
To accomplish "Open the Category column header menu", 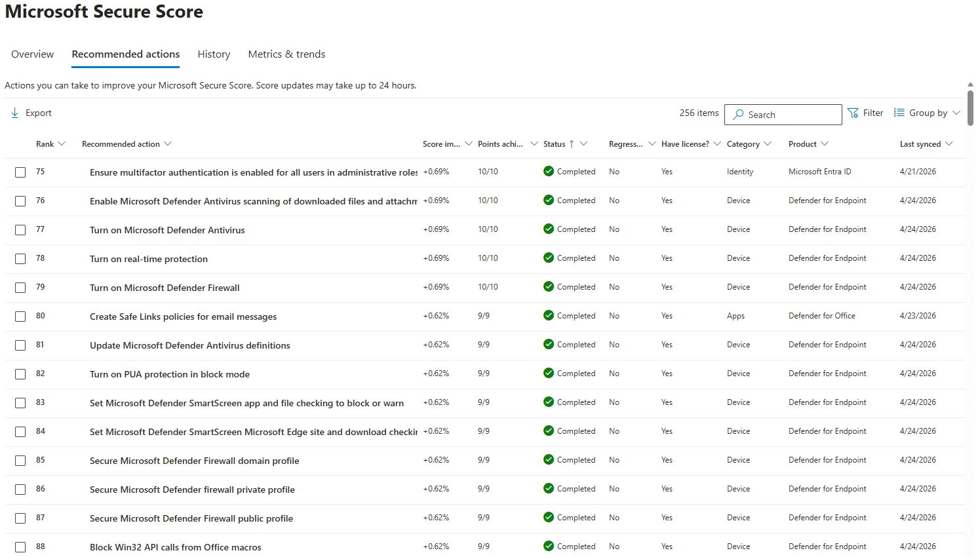I will click(x=768, y=144).
